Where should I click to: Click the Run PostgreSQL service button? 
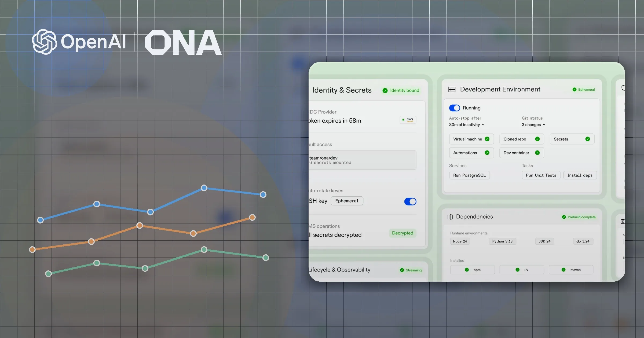click(469, 175)
